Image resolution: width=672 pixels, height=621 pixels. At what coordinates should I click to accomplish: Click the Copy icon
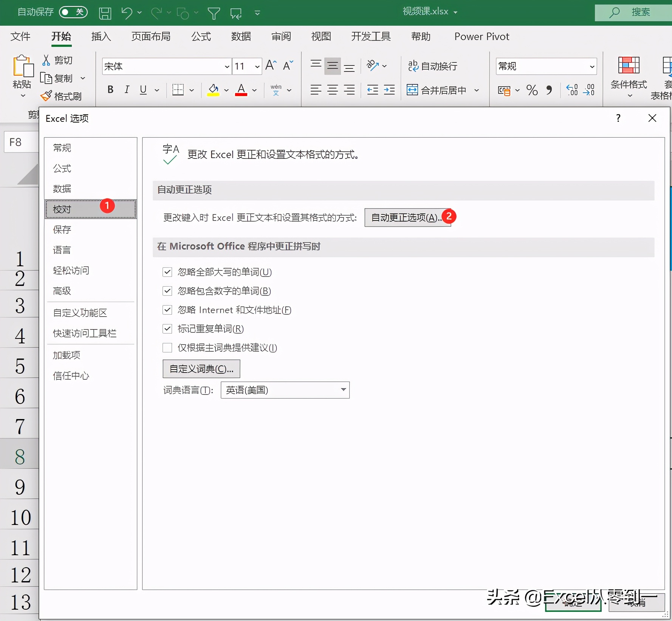(x=46, y=78)
